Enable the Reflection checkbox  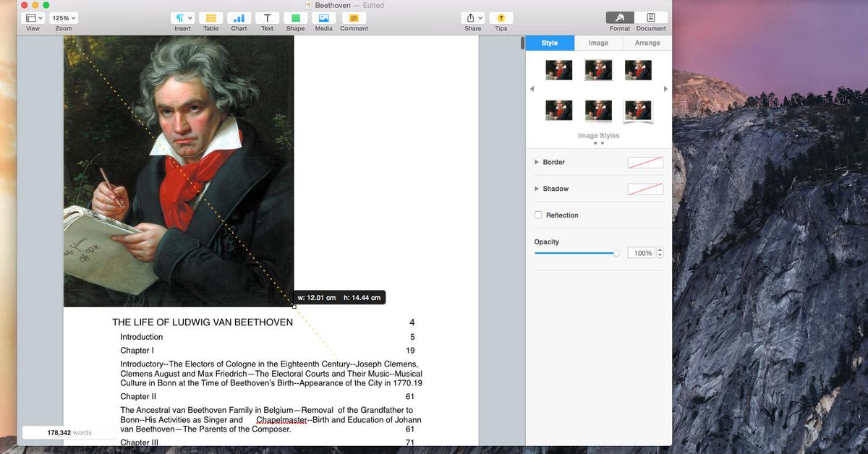pyautogui.click(x=538, y=215)
